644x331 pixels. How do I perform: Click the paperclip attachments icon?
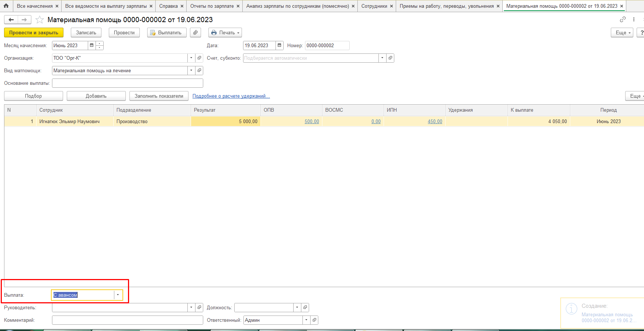coord(195,33)
